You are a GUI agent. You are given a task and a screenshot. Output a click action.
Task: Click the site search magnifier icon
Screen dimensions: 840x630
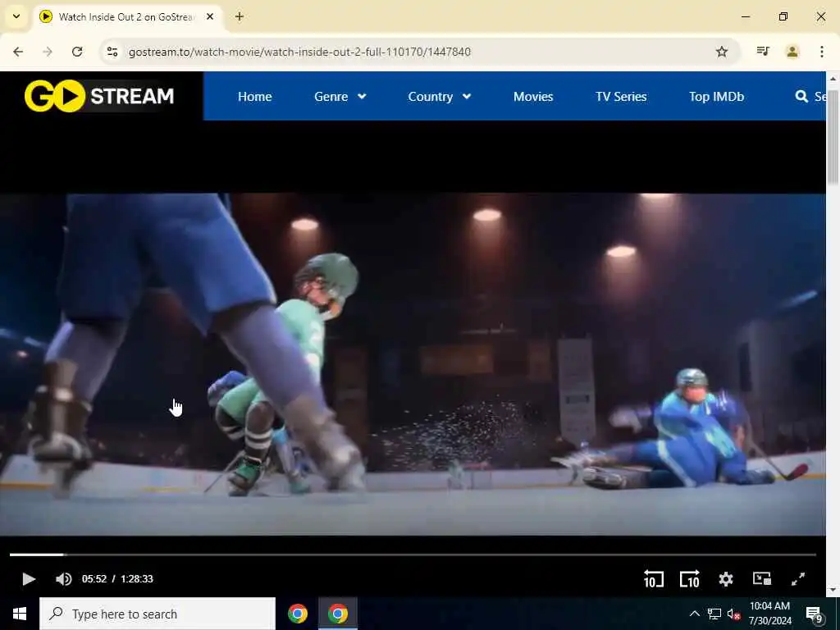(x=801, y=97)
